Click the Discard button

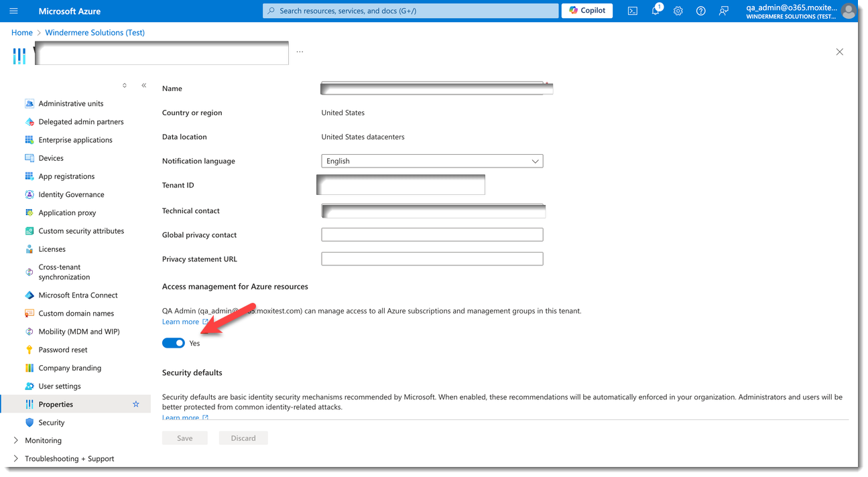243,438
